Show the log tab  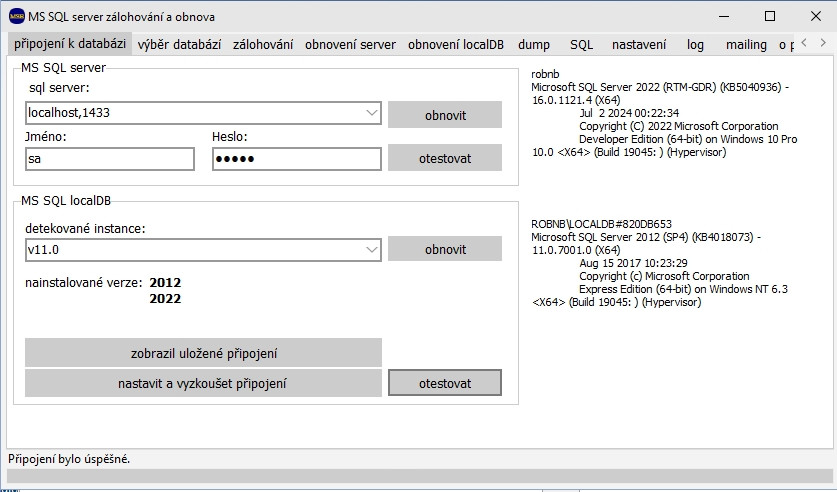click(x=695, y=45)
